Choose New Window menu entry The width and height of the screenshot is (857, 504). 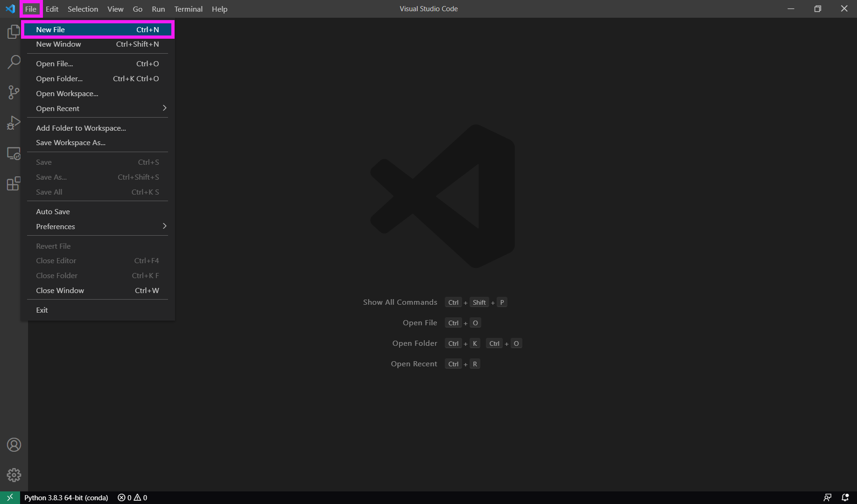tap(98, 44)
